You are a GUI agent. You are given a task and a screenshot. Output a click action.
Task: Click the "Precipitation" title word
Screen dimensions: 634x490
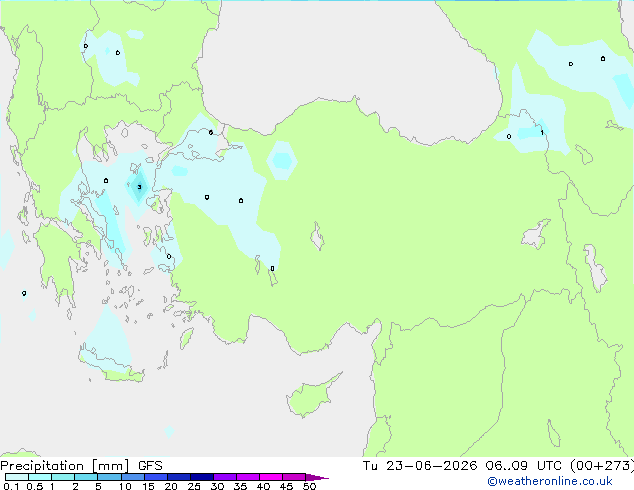(42, 466)
